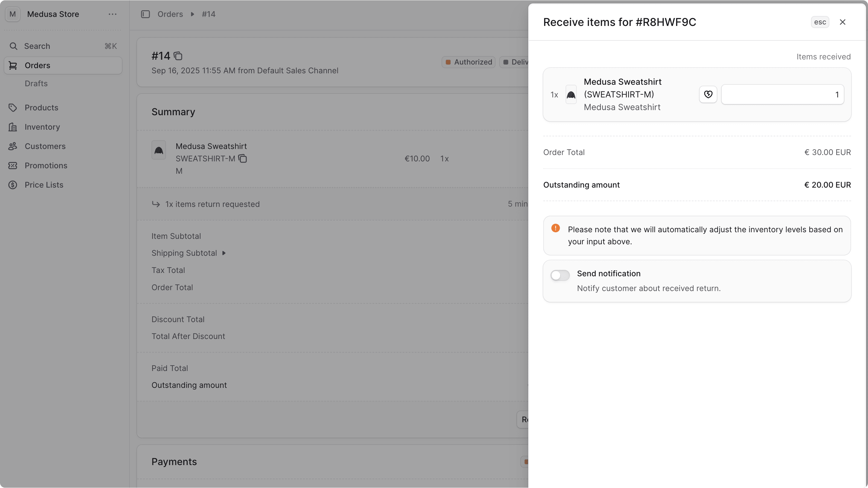
Task: Open the Drafts section
Action: coord(36,83)
